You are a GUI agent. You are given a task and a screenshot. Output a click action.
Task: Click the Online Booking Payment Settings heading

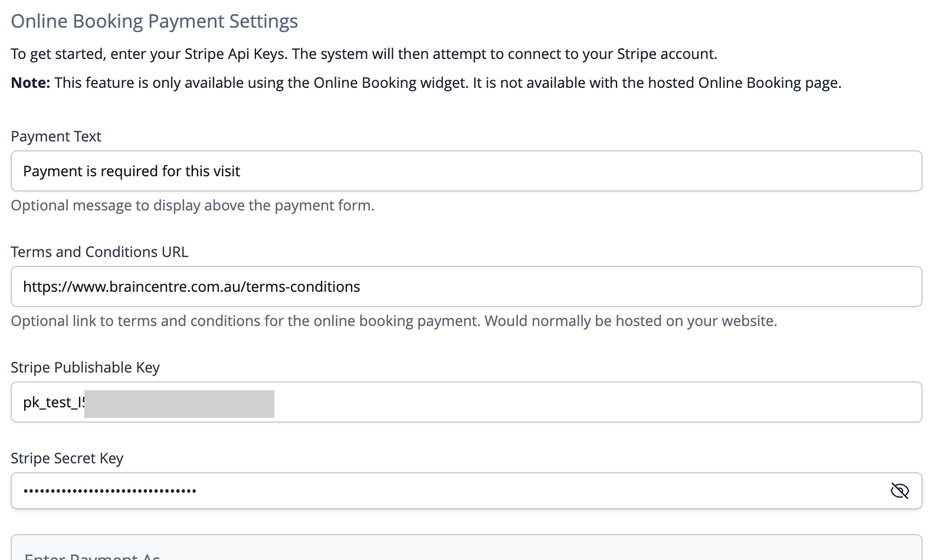[x=154, y=21]
